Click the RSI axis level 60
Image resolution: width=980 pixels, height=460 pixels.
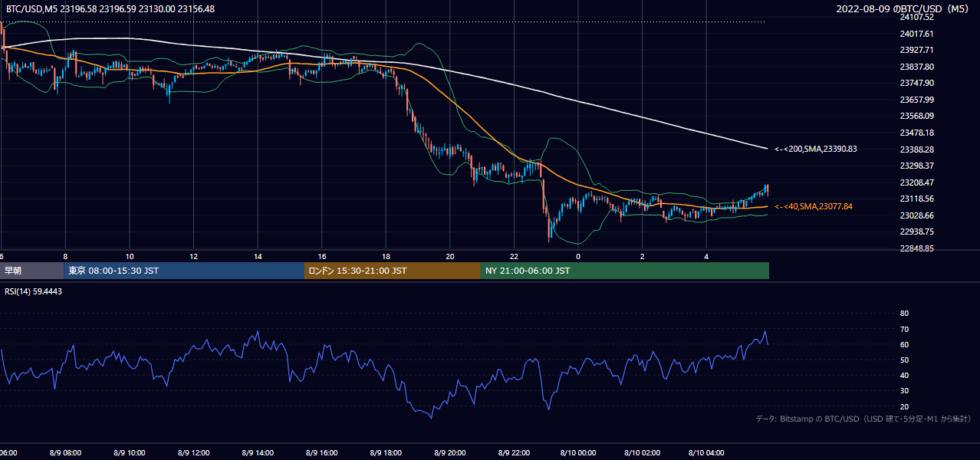(x=904, y=344)
